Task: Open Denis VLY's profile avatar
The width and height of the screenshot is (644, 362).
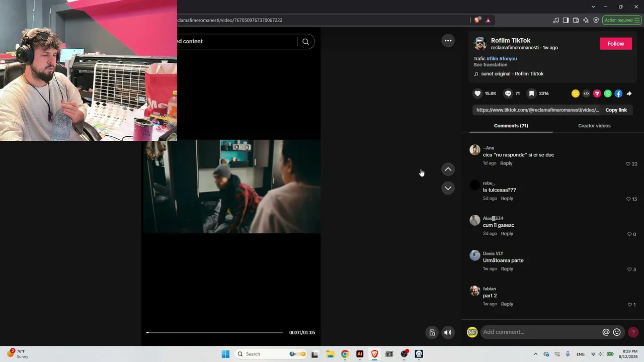Action: 475,255
